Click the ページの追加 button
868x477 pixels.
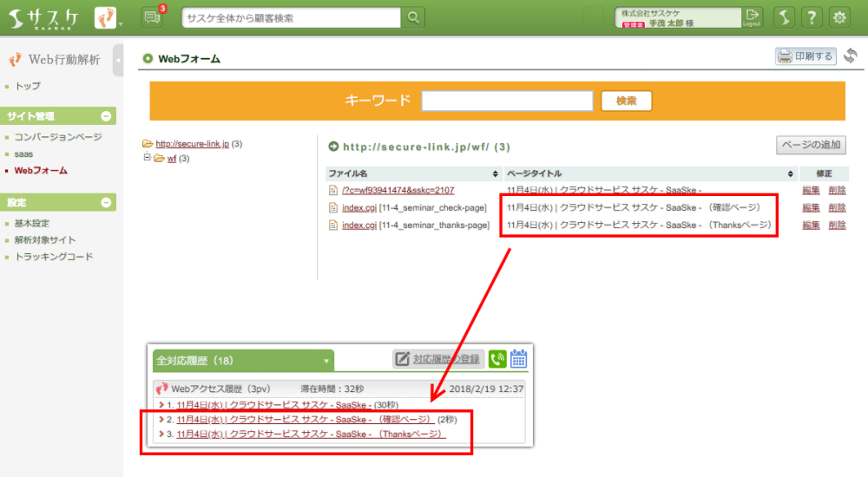click(x=811, y=145)
